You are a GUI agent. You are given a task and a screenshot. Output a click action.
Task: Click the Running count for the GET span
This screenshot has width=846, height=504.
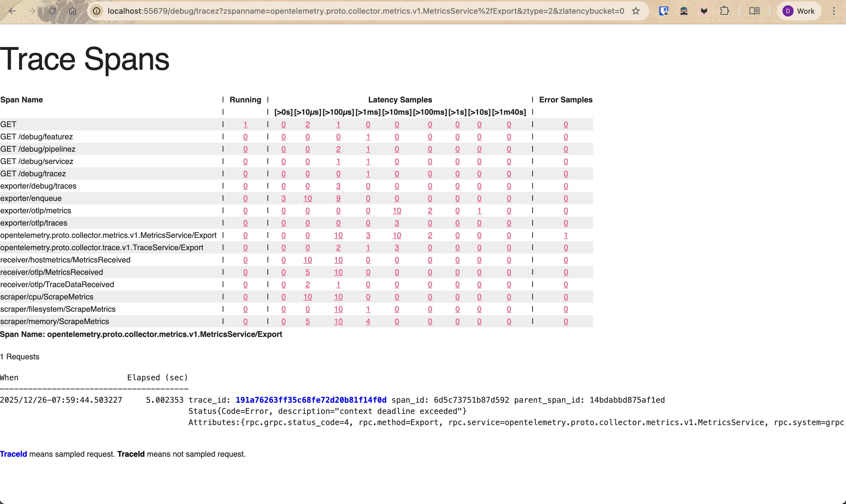point(245,124)
